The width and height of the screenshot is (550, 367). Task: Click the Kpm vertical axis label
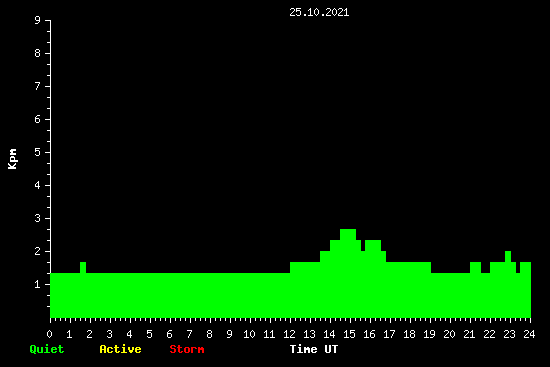click(13, 159)
